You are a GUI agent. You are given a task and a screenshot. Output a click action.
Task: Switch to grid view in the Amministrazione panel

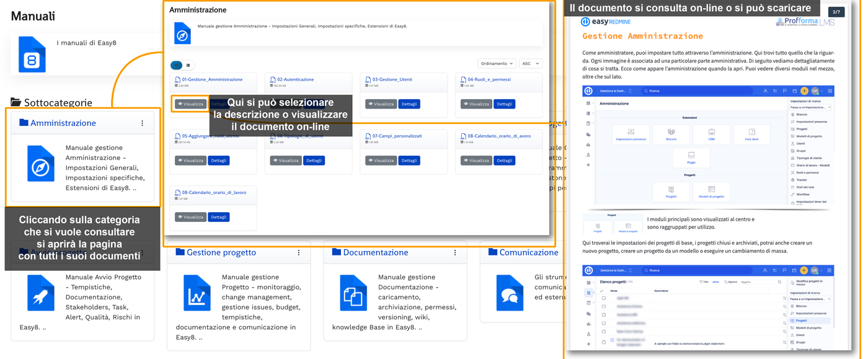coord(176,65)
